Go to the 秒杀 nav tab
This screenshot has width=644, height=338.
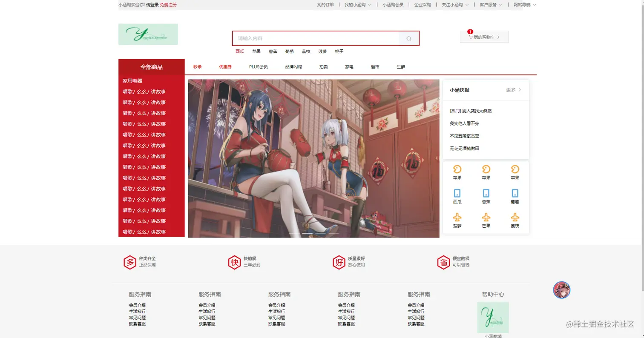click(198, 67)
